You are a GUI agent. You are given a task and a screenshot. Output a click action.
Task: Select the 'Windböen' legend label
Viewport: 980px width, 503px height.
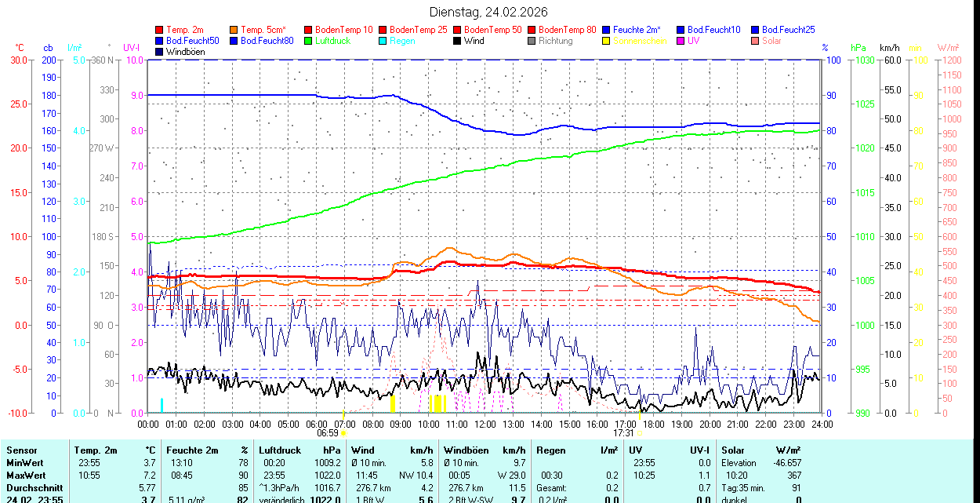click(x=185, y=52)
